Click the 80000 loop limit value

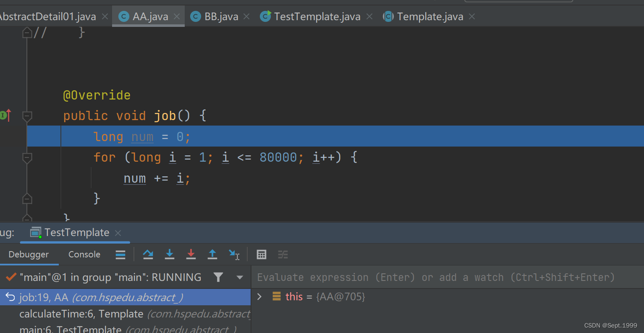point(278,157)
